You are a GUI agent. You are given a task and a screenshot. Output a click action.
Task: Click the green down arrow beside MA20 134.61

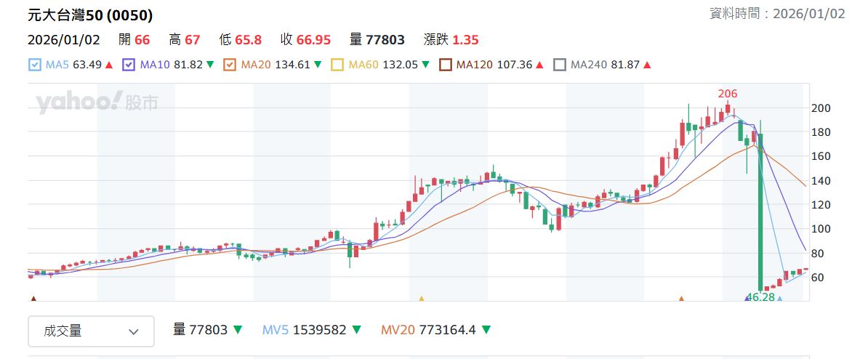317,65
